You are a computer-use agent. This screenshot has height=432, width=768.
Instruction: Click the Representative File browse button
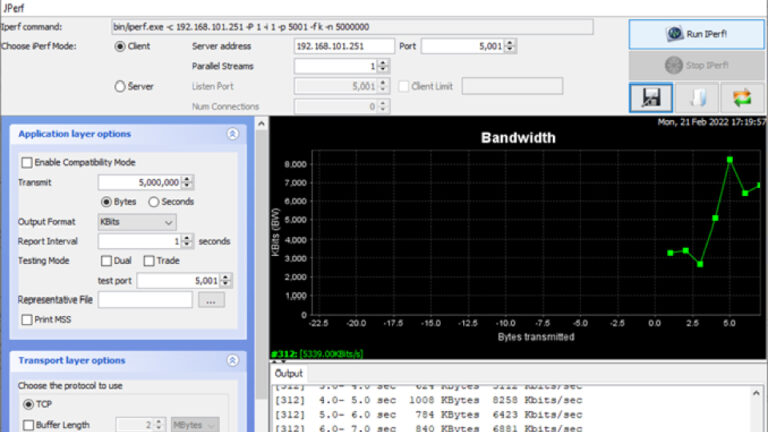coord(211,300)
